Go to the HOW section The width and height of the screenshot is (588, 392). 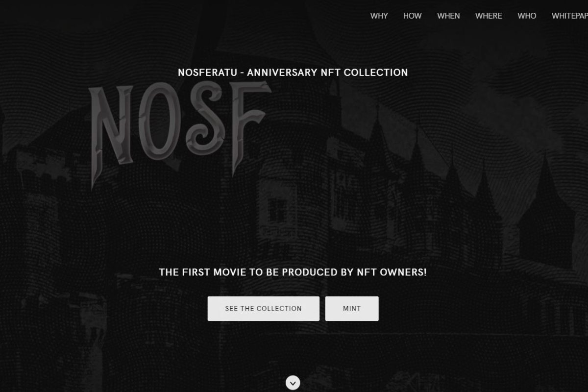click(x=412, y=16)
